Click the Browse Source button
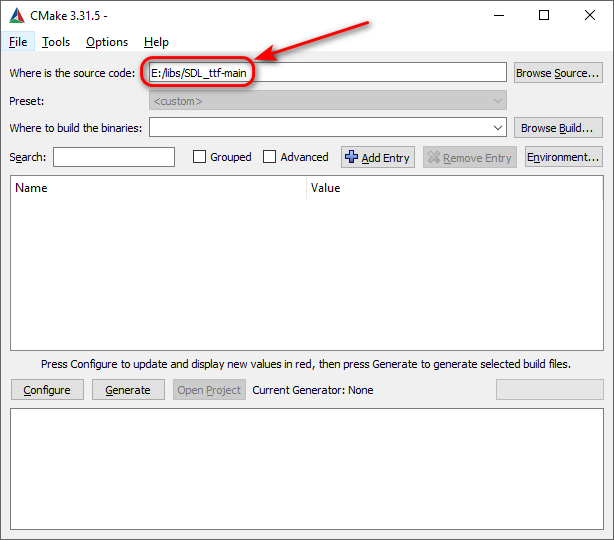The height and width of the screenshot is (540, 614). 558,73
